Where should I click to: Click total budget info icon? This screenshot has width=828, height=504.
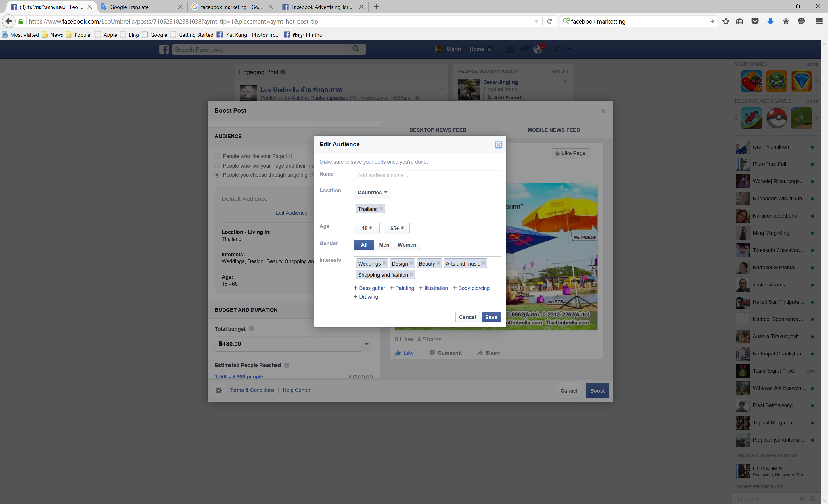pos(251,329)
